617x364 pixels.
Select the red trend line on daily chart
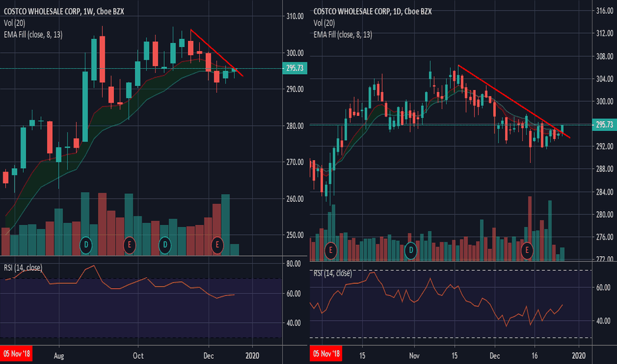tap(514, 101)
